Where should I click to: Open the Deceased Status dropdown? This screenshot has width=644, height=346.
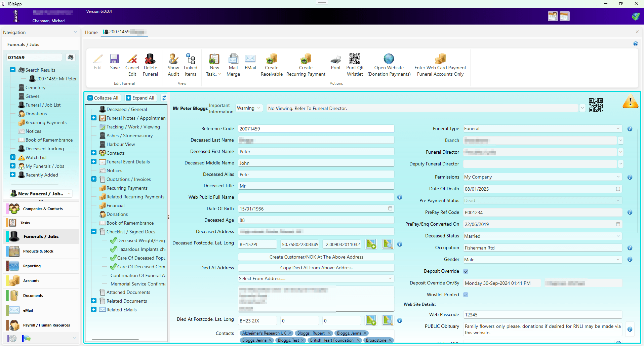[542, 236]
